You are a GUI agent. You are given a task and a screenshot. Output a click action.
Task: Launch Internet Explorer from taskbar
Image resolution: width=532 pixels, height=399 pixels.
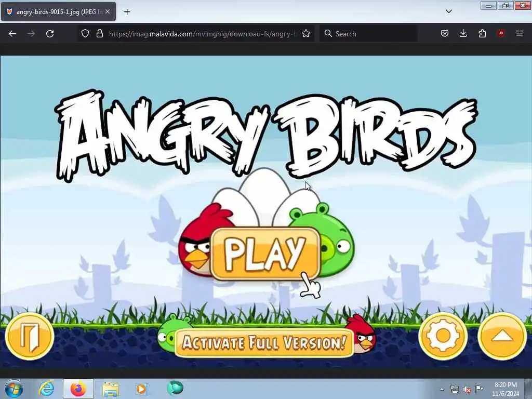(x=46, y=389)
